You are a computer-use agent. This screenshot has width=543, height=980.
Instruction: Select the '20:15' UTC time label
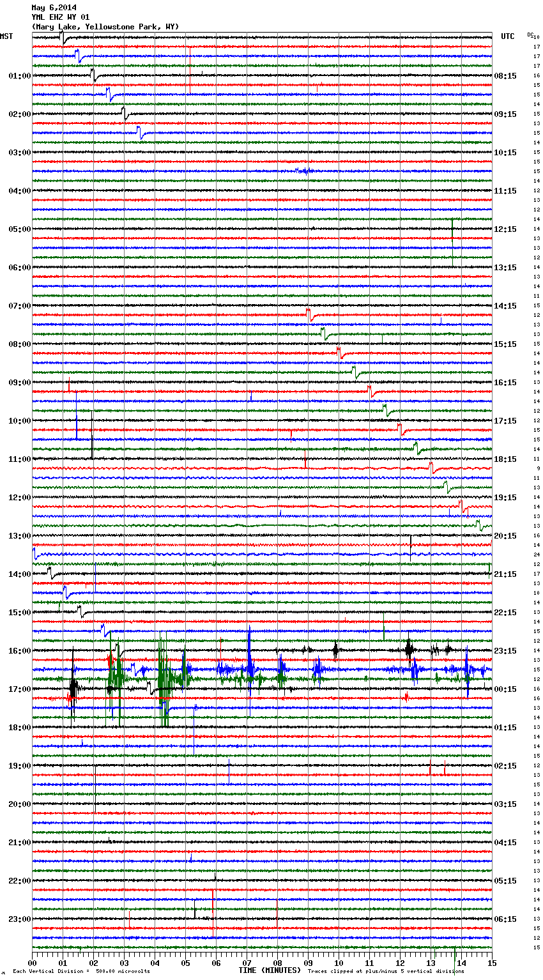tap(505, 536)
